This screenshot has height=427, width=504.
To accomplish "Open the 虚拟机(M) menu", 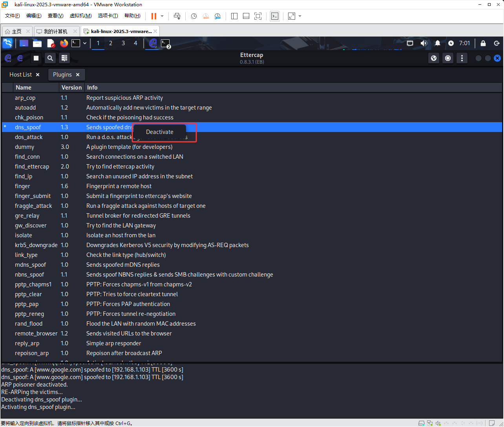I will pos(80,16).
